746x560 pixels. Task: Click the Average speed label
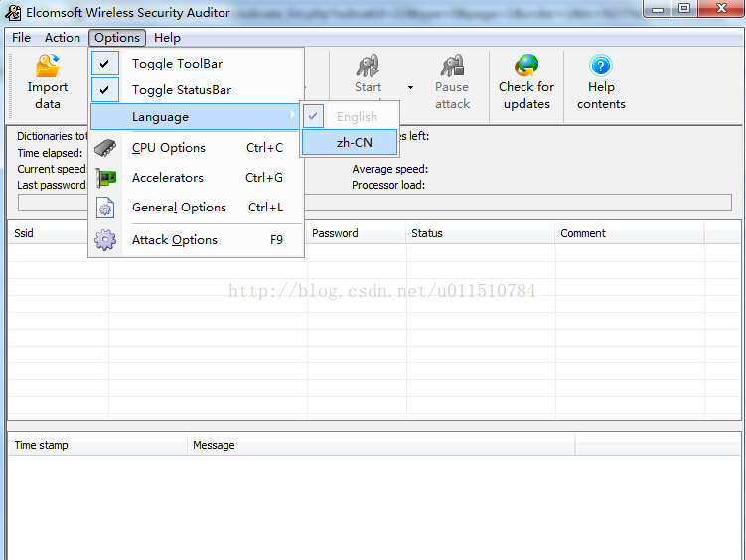pos(390,169)
